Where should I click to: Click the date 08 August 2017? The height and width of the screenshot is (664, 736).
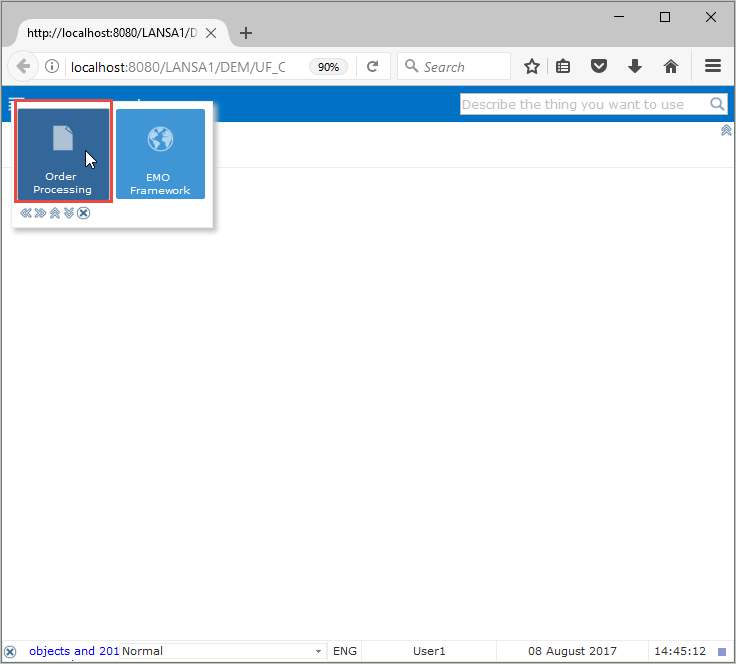point(572,651)
